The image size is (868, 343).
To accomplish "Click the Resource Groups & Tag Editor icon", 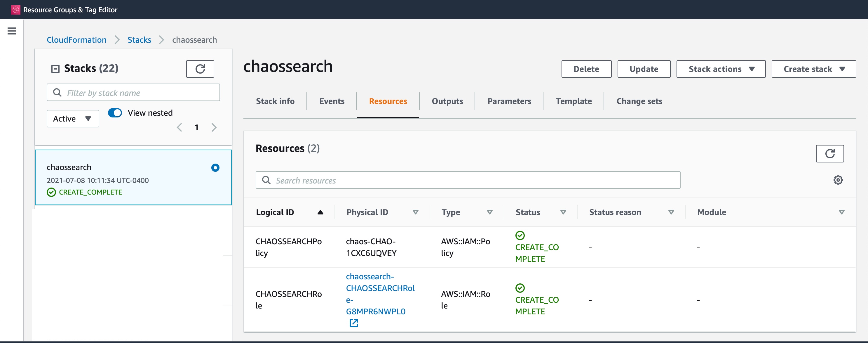I will point(15,10).
